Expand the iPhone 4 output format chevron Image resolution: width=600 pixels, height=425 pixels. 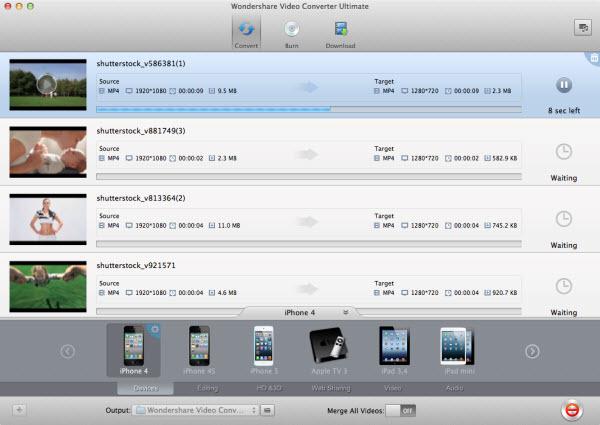click(346, 313)
